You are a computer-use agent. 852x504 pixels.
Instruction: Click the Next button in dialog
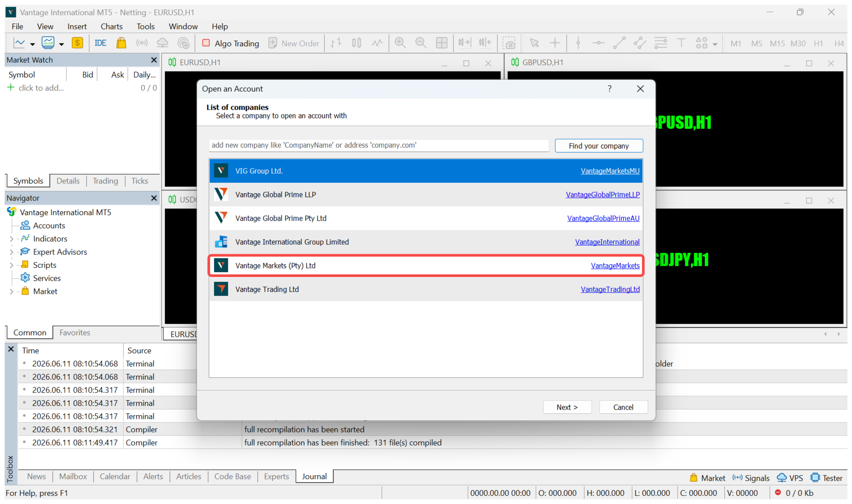click(x=567, y=407)
